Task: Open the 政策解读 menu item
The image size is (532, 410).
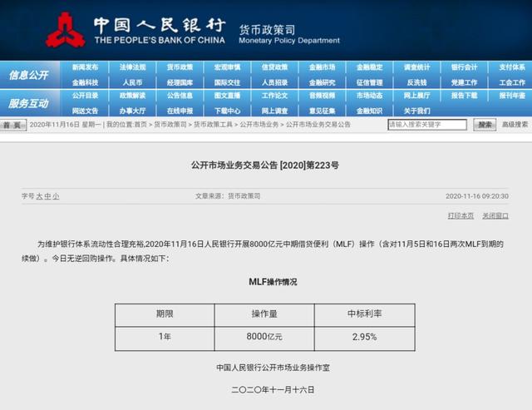Action: pyautogui.click(x=132, y=96)
